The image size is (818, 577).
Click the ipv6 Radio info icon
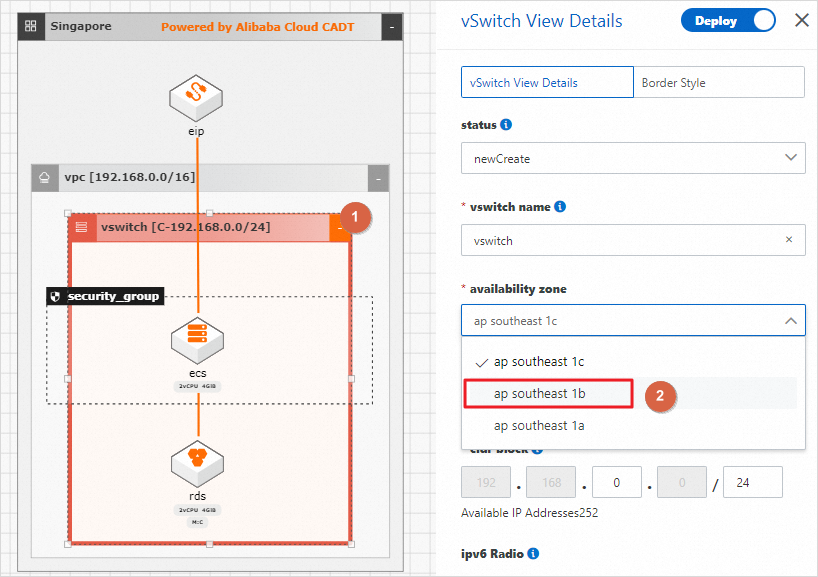(533, 554)
